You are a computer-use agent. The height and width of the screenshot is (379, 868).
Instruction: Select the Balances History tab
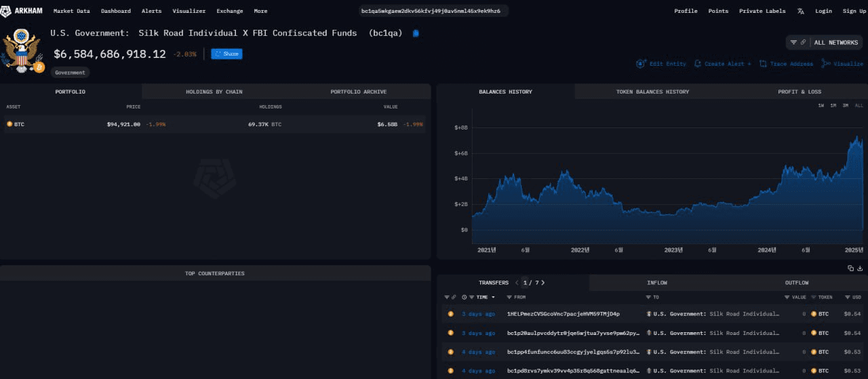coord(506,92)
